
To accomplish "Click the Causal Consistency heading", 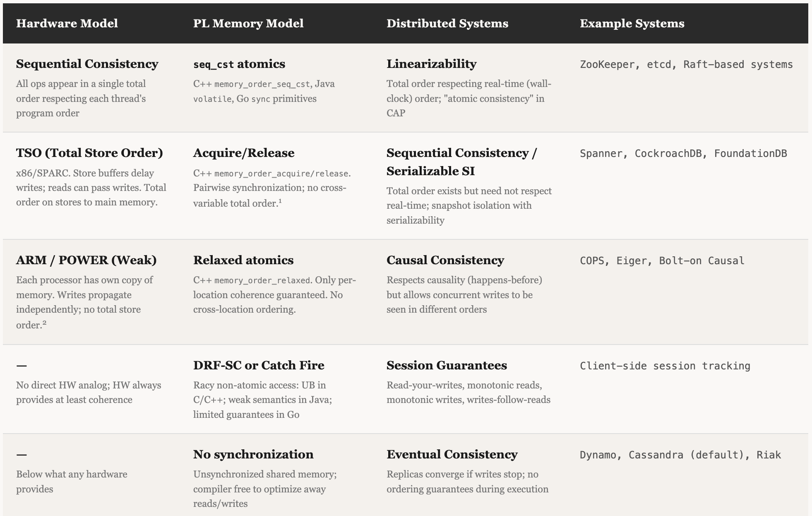I will (x=445, y=260).
